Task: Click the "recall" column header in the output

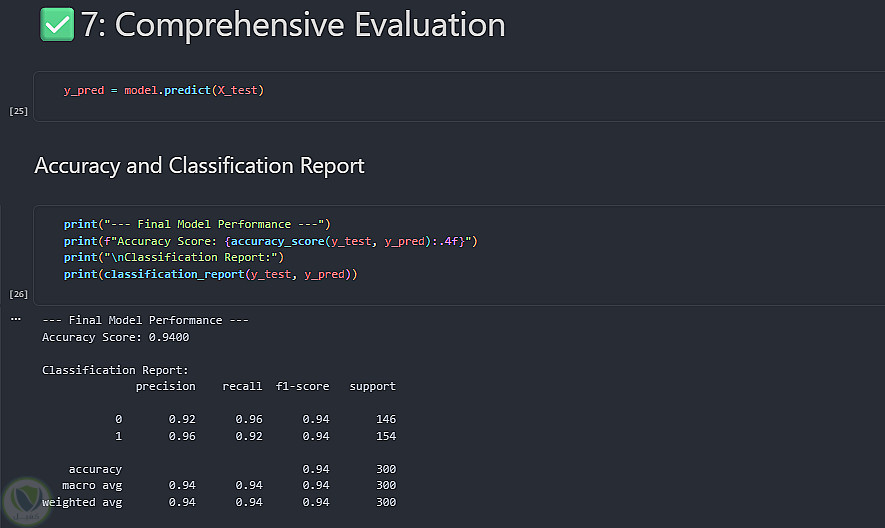Action: [x=242, y=386]
